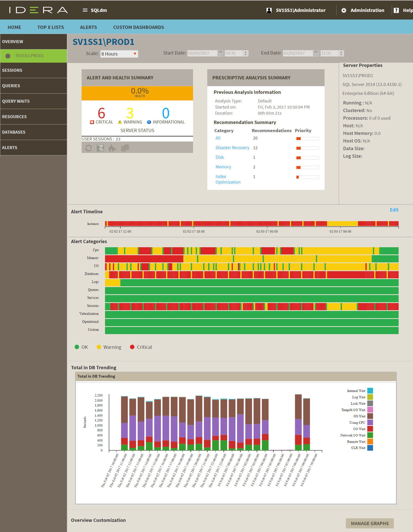The width and height of the screenshot is (413, 532).
Task: Click the Administration gear icon
Action: pyautogui.click(x=344, y=10)
